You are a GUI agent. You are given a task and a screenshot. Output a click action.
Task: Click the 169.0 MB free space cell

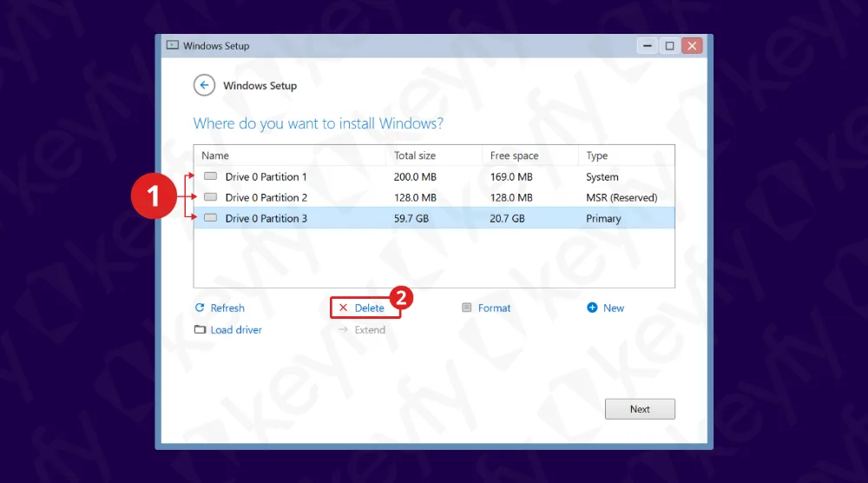pos(511,176)
